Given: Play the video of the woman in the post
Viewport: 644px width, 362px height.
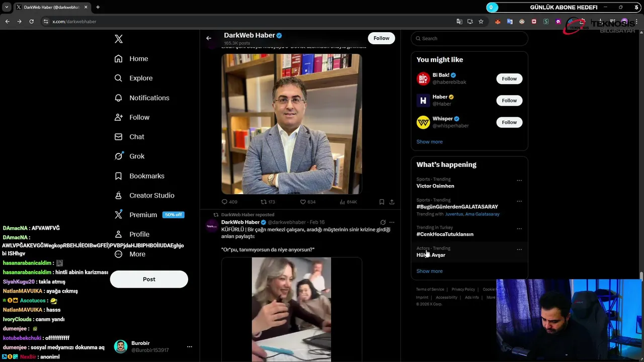Looking at the screenshot, I should point(292,309).
